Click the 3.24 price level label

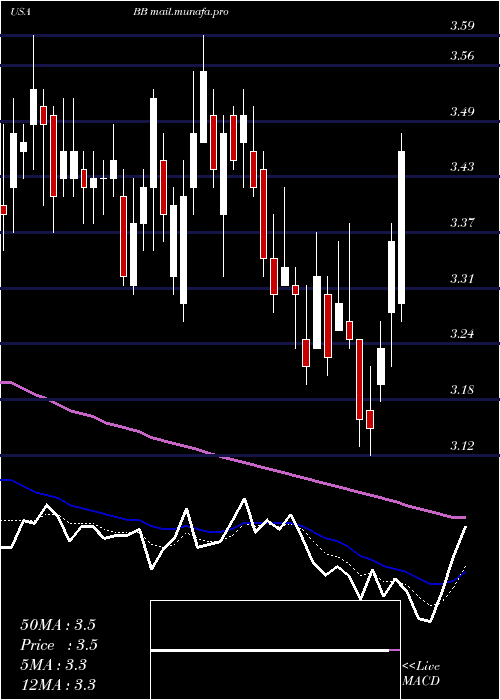(x=462, y=334)
